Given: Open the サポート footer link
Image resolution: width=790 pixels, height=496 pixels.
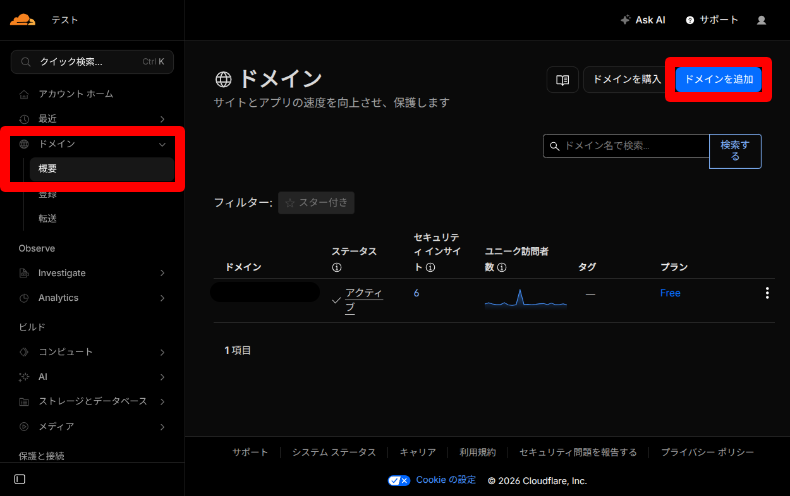Looking at the screenshot, I should tap(250, 452).
